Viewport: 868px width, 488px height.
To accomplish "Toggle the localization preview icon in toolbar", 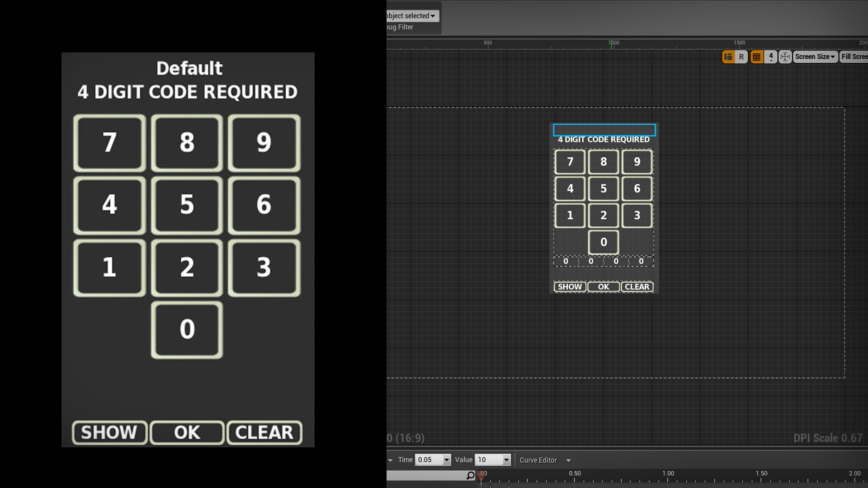I will pos(728,56).
